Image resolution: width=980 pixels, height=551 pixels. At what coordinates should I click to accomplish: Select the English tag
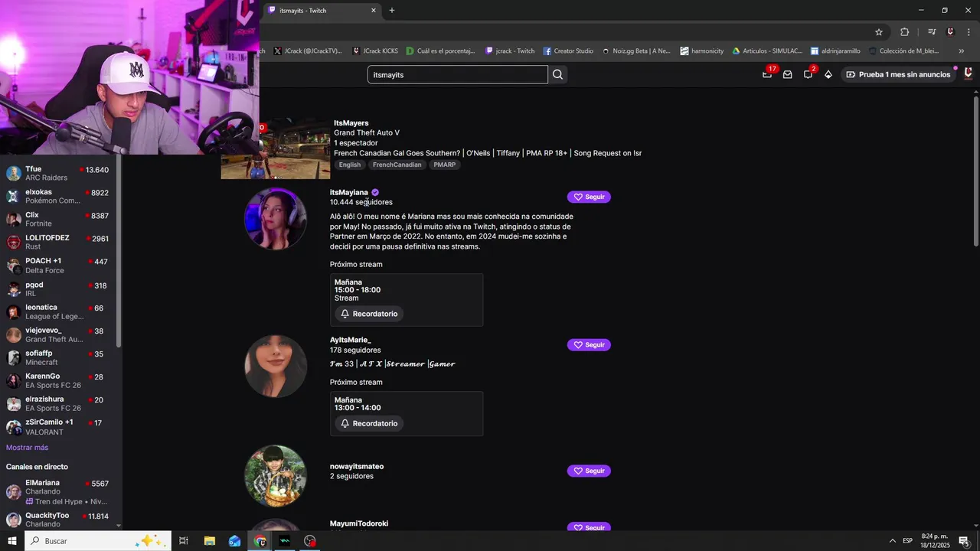coord(349,165)
